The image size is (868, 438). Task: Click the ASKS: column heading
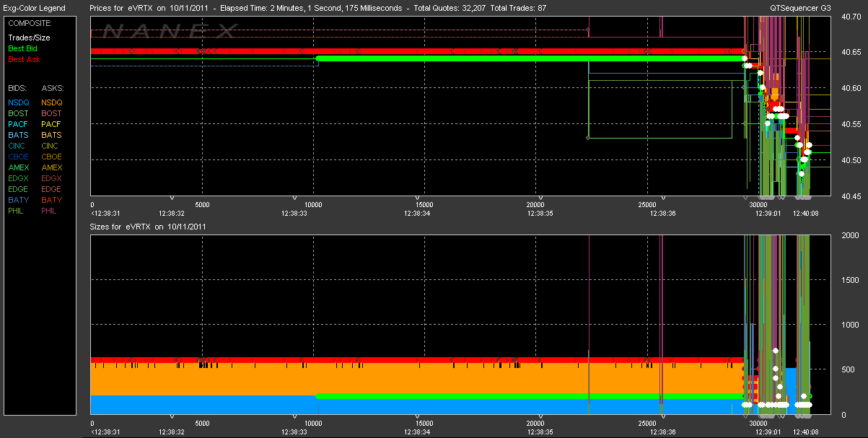52,88
